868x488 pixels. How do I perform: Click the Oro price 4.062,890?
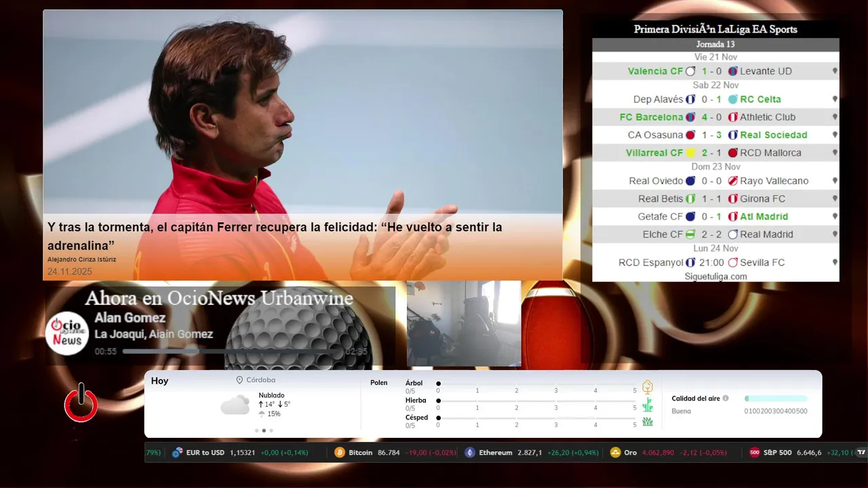point(658,452)
